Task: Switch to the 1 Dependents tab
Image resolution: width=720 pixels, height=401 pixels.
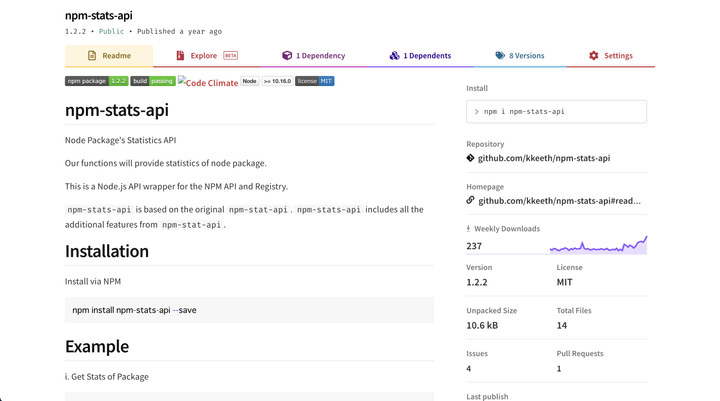Action: 420,56
